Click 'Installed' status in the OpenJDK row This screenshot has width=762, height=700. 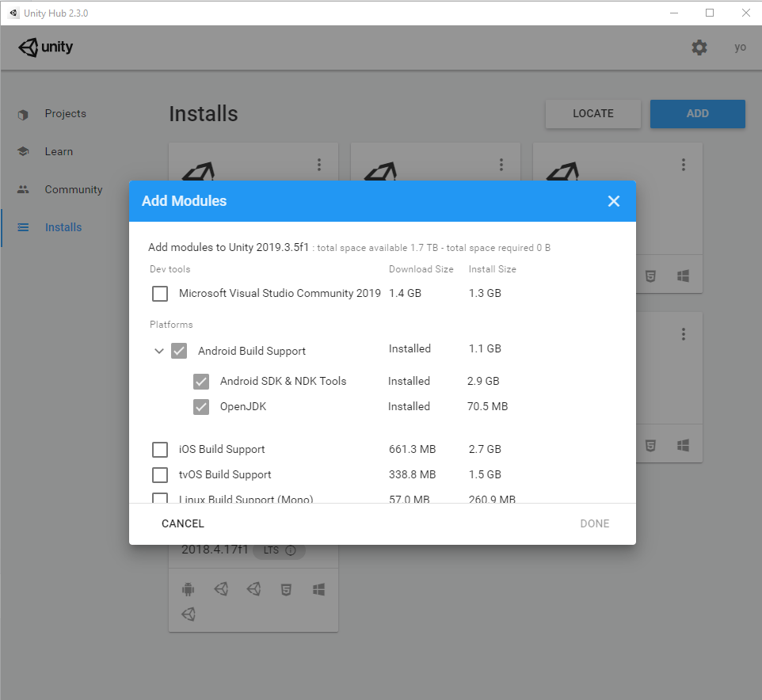(x=410, y=406)
